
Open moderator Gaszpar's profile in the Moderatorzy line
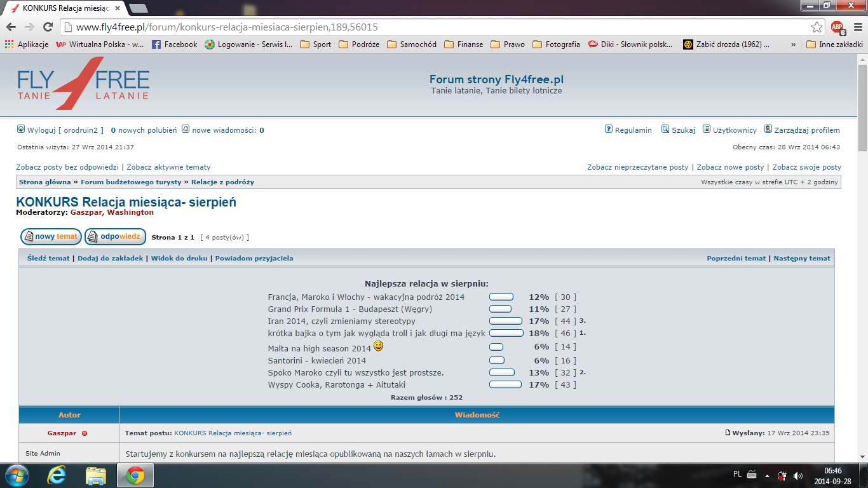tap(86, 212)
